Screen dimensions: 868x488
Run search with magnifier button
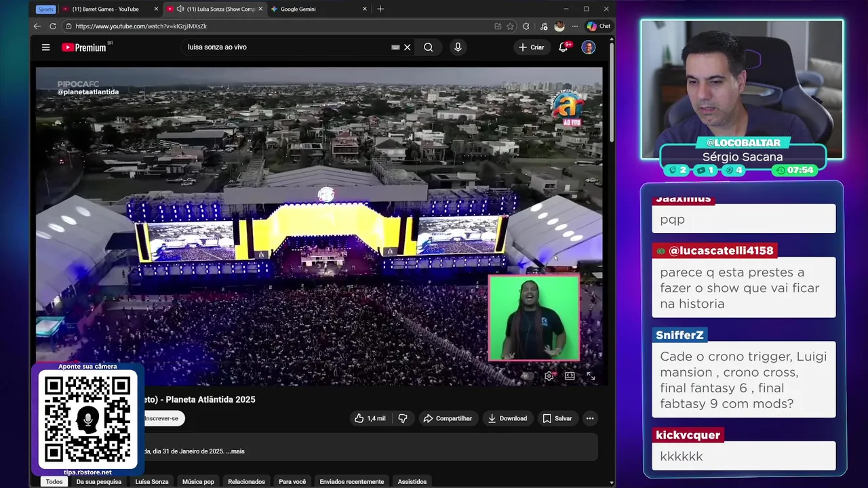pyautogui.click(x=429, y=47)
